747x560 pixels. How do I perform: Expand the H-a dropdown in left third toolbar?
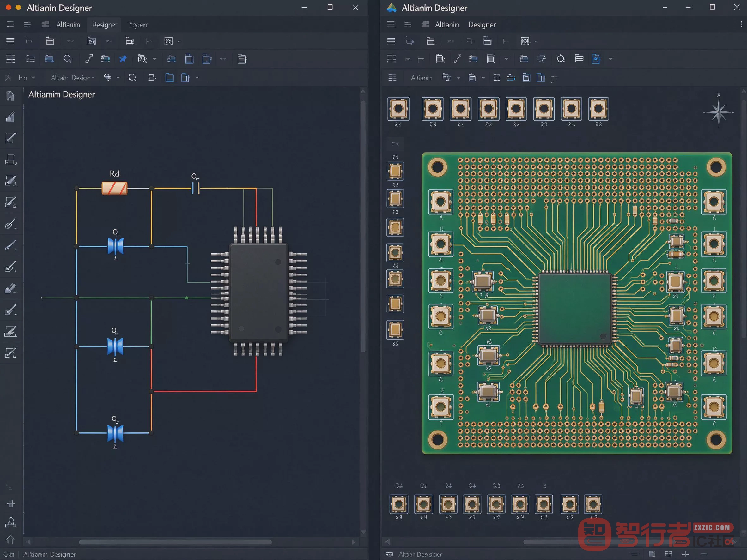pyautogui.click(x=27, y=78)
